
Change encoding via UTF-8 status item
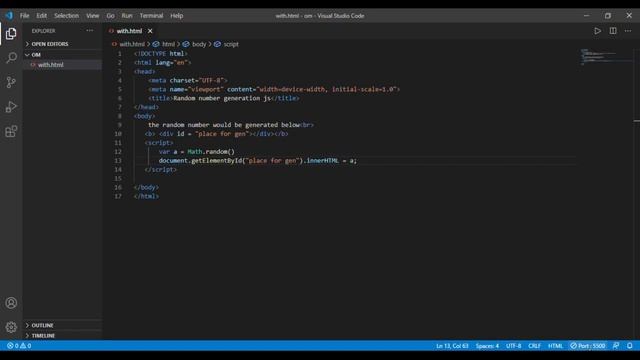(x=513, y=346)
